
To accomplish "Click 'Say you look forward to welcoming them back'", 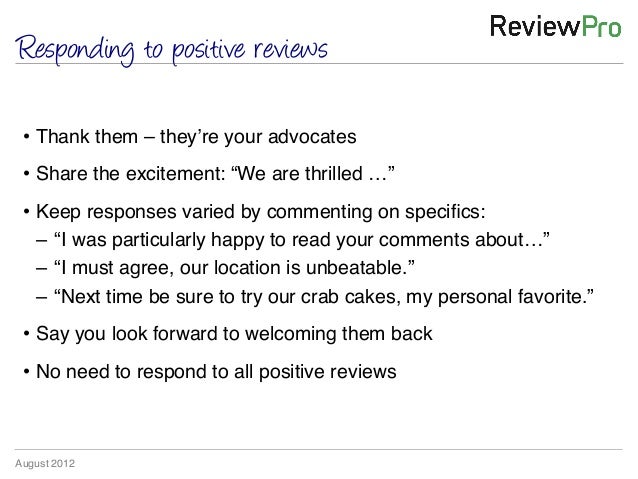I will click(234, 334).
